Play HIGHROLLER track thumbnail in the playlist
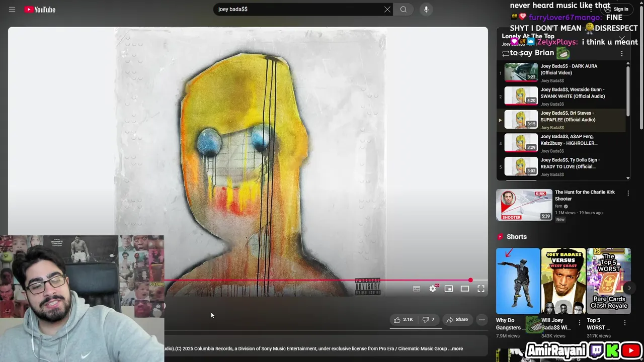 (x=521, y=142)
